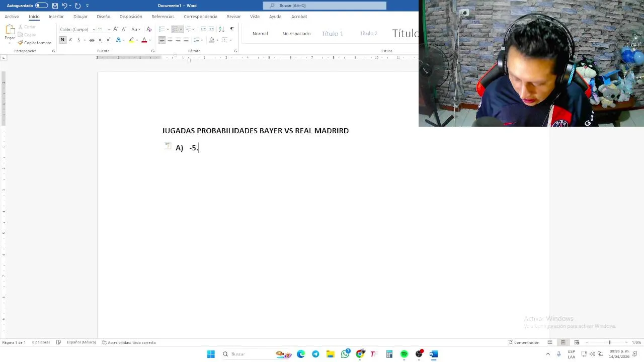Increase font size with A up
This screenshot has width=644, height=362.
pyautogui.click(x=116, y=29)
